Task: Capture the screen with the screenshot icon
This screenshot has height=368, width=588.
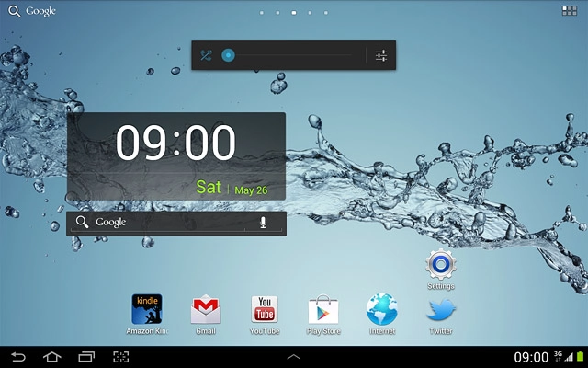Action: coord(120,357)
